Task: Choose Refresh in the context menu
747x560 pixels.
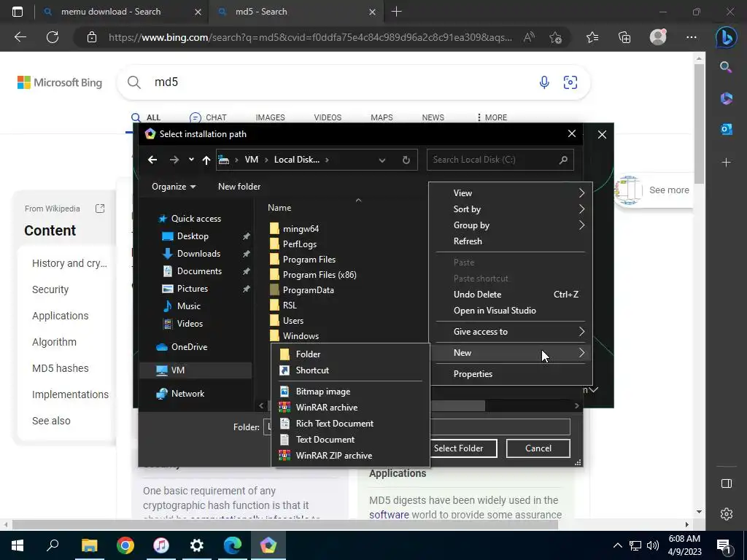Action: tap(510, 241)
